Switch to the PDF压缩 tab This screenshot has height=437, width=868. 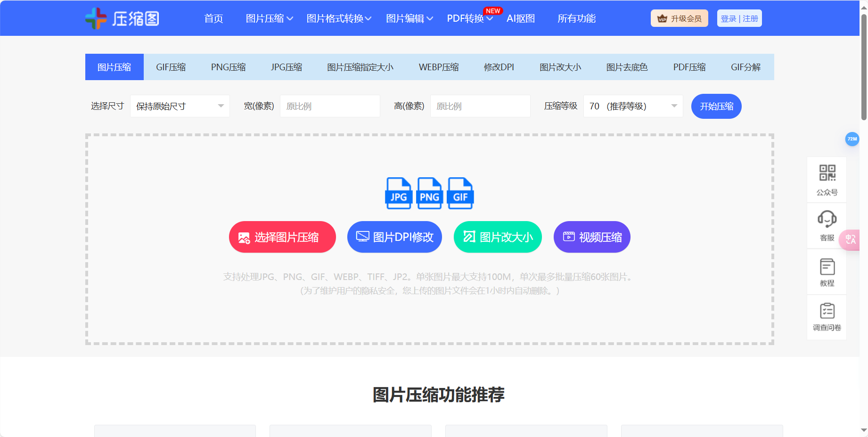(689, 67)
